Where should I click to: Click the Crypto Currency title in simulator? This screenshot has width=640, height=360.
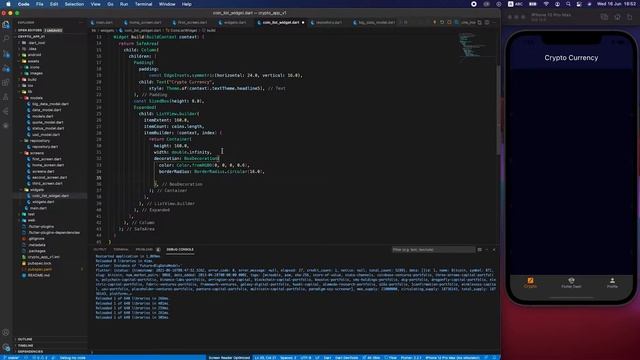[571, 58]
